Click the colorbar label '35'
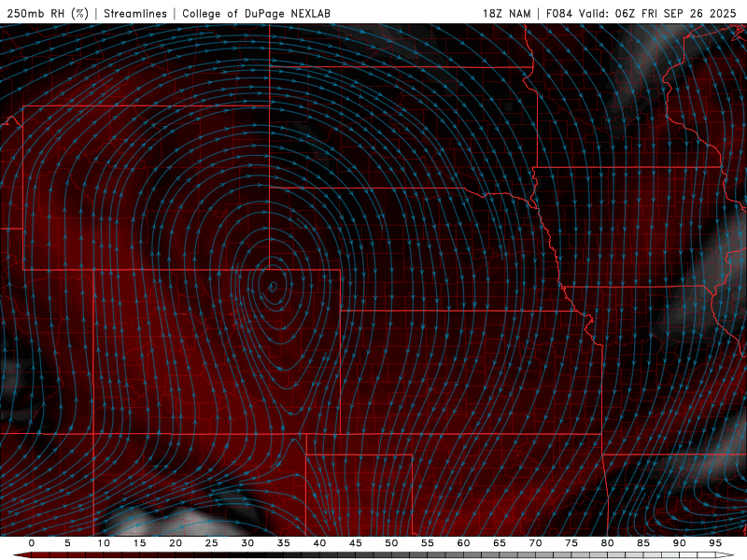 click(x=284, y=543)
